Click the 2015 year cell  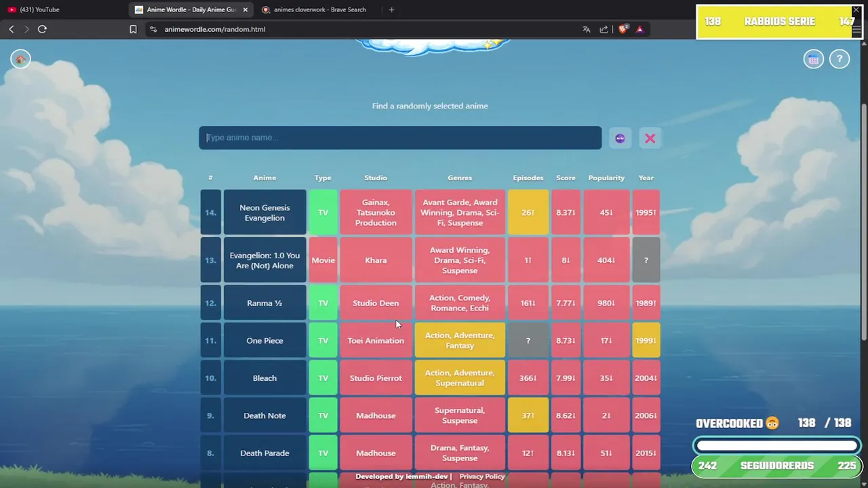(646, 453)
